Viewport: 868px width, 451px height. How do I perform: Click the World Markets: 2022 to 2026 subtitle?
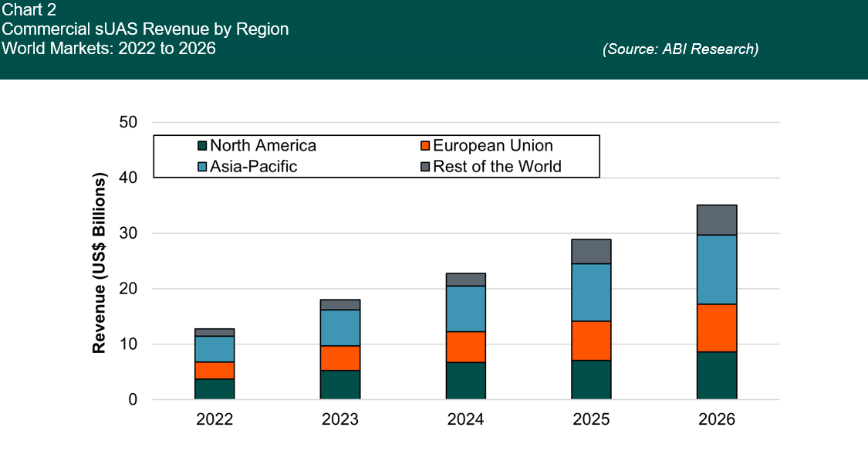tap(109, 49)
